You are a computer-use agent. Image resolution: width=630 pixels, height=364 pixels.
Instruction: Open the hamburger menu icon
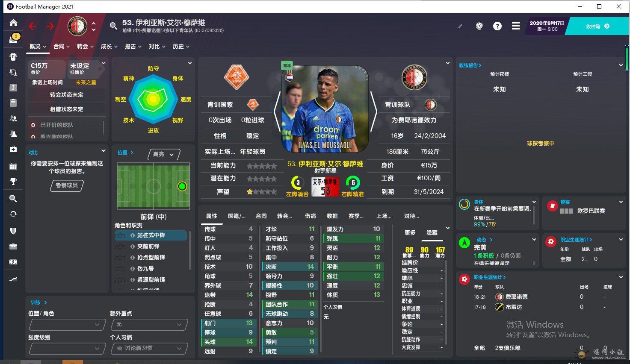pyautogui.click(x=516, y=26)
